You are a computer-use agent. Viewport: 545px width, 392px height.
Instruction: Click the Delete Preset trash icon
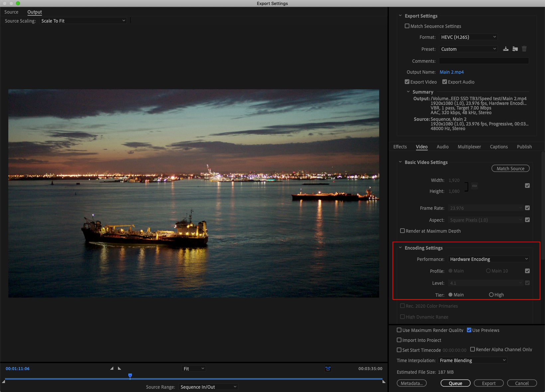(x=524, y=49)
